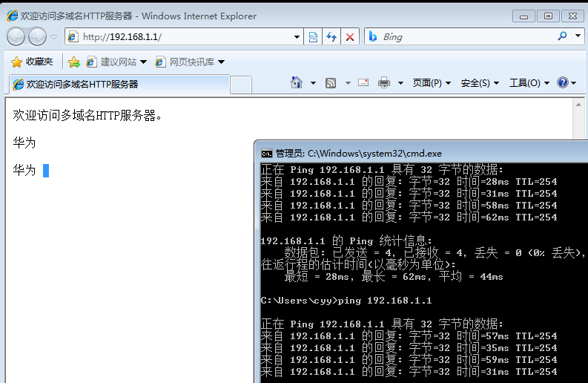
Task: Click the red Stop loading icon
Action: 350,37
